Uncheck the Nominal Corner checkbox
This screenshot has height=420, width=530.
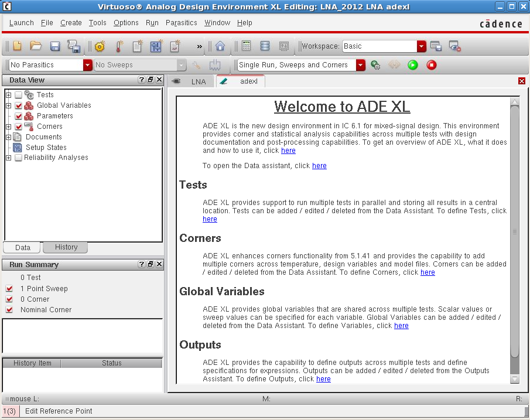coord(9,310)
